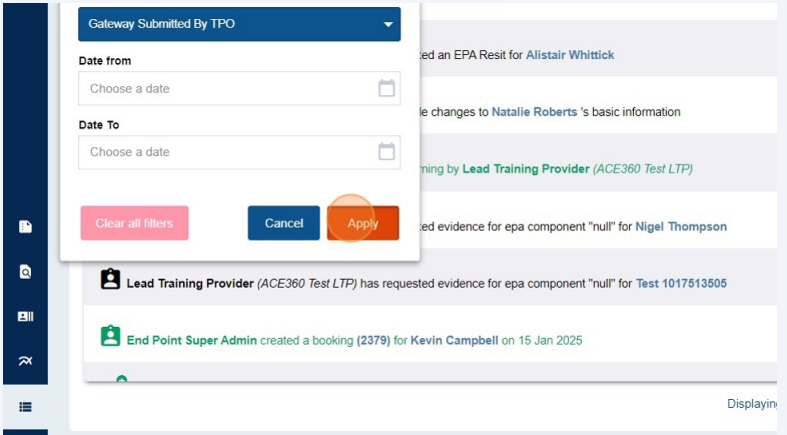Open the document page icon in sidebar
787x435 pixels.
[25, 227]
